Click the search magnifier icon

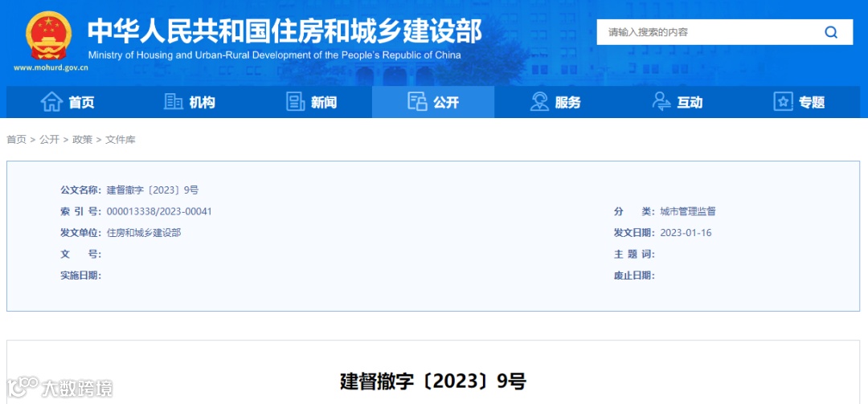click(x=831, y=32)
